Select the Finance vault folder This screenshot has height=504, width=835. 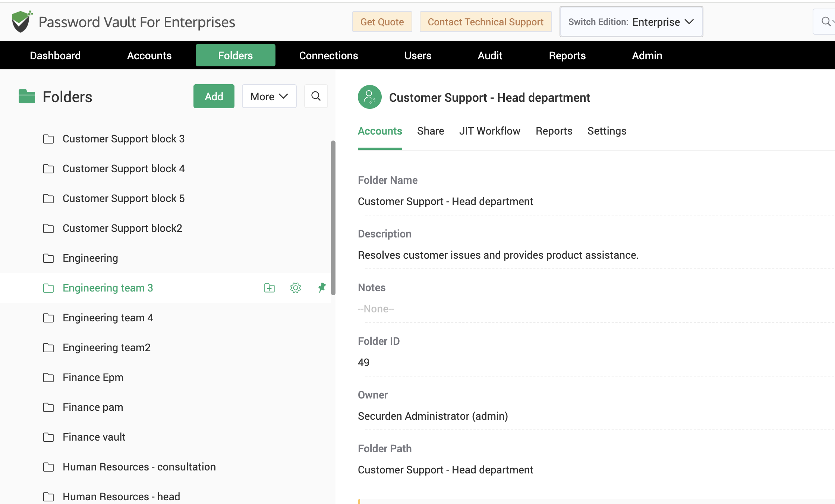(94, 437)
